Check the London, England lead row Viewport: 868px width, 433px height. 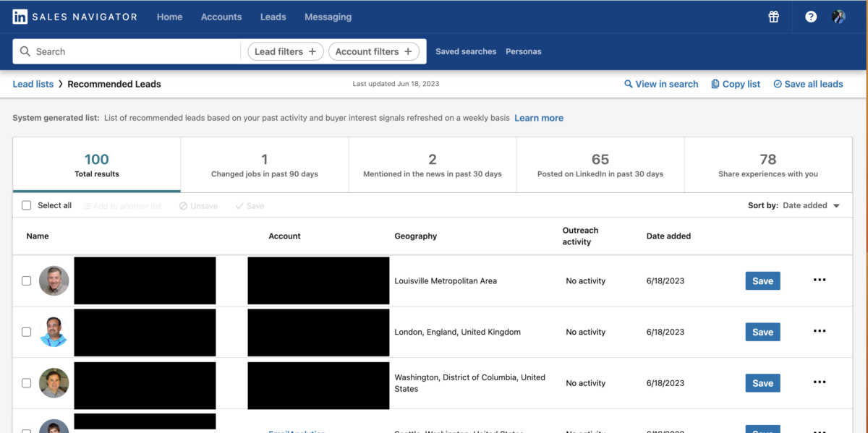point(27,332)
